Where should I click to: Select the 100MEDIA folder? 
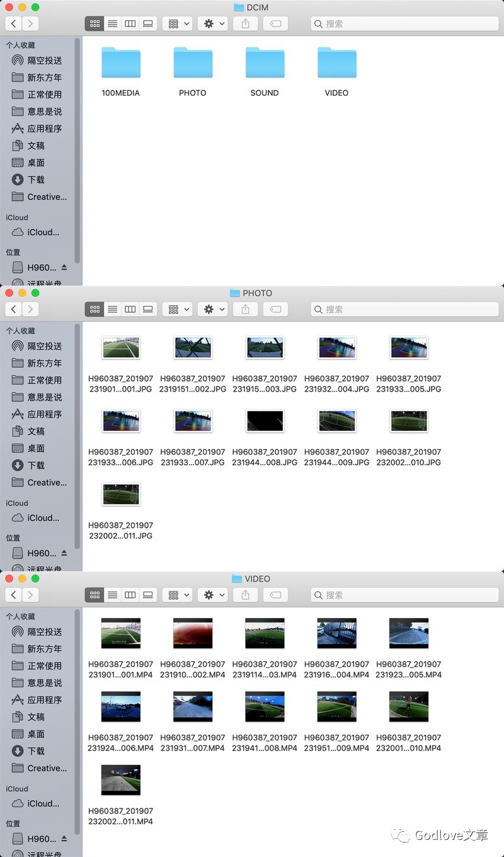point(120,63)
